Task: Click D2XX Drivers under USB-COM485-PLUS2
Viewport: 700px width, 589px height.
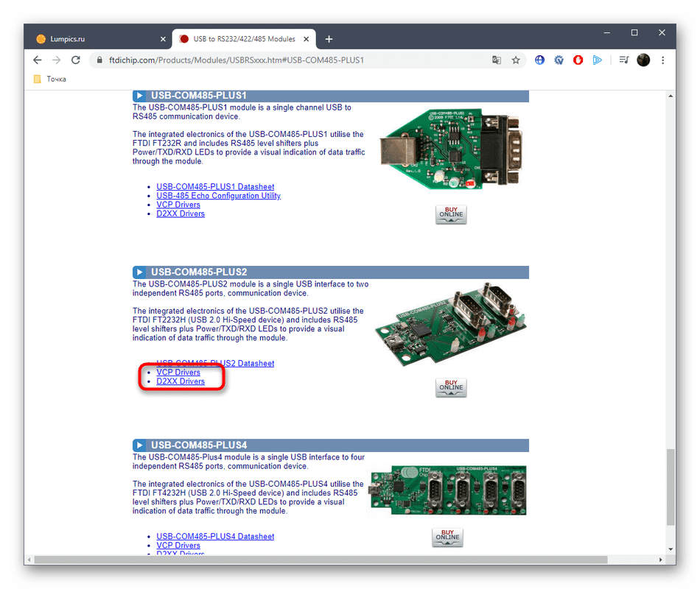Action: click(181, 381)
